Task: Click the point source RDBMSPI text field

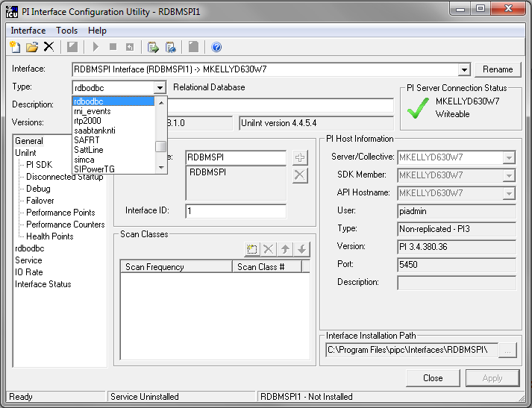Action: coord(236,157)
